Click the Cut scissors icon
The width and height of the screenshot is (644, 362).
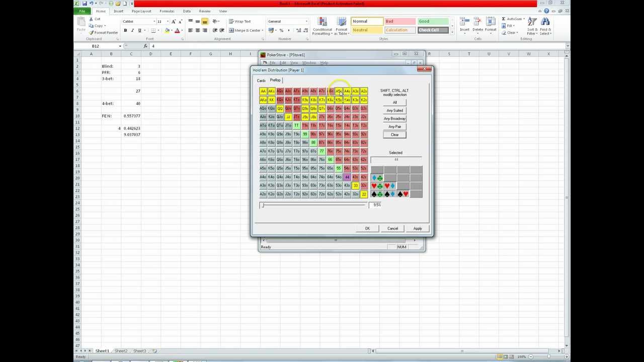click(91, 19)
